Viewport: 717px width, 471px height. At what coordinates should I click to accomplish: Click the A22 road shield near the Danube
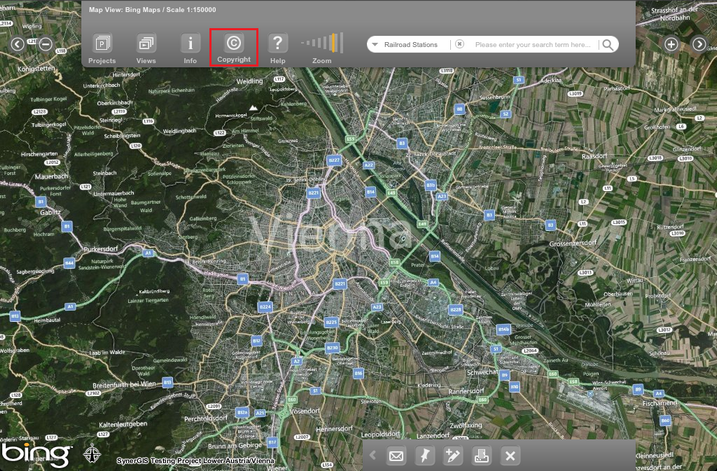coord(369,165)
